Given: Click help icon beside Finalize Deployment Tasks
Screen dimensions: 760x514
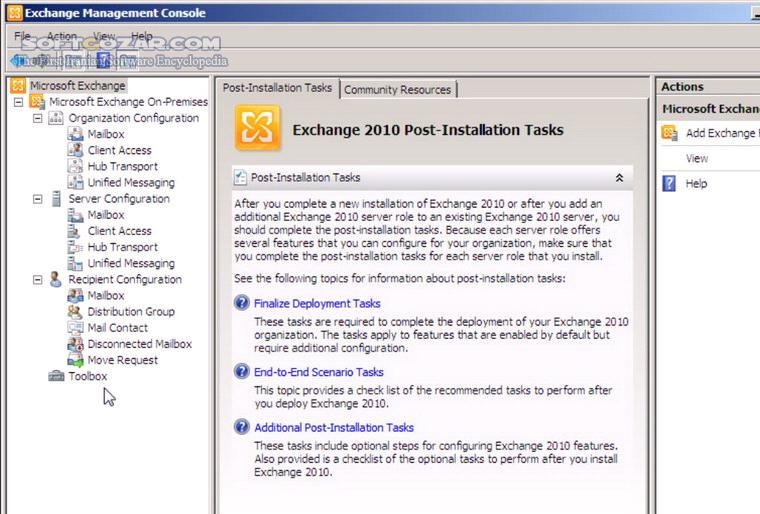Looking at the screenshot, I should (x=241, y=303).
